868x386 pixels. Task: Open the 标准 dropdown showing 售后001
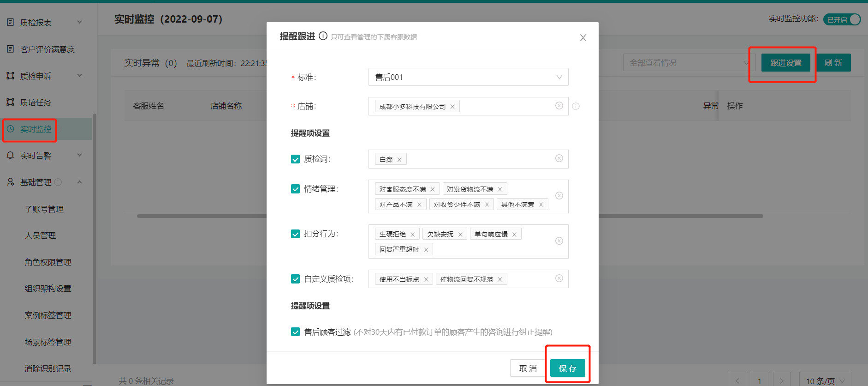coord(468,77)
